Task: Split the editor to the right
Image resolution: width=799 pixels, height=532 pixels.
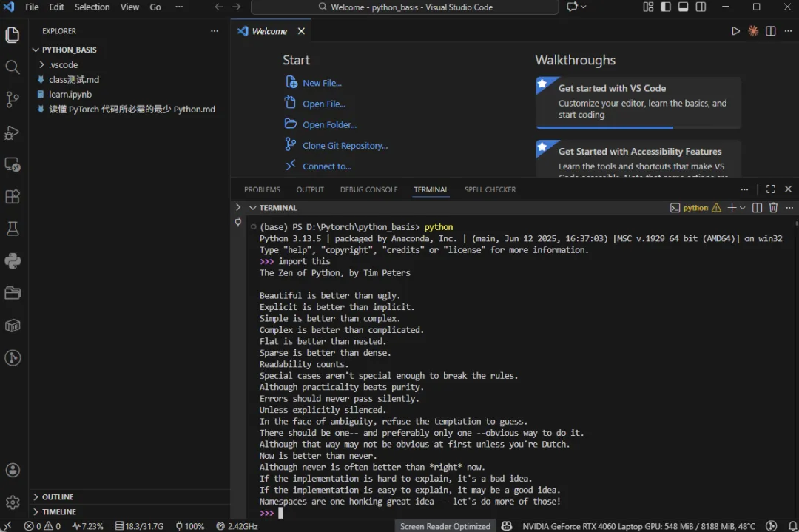Action: (x=770, y=31)
